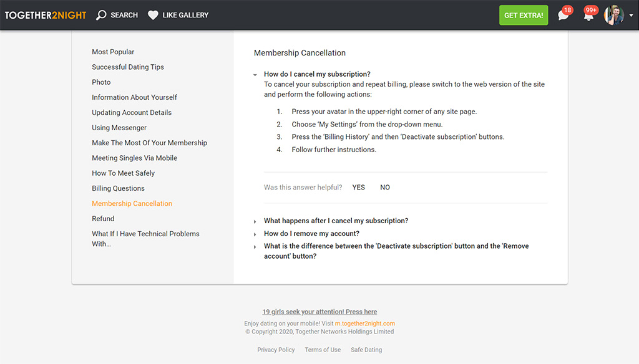Open the Membership Cancellation topic
Screen dimensions: 639x364
point(132,203)
